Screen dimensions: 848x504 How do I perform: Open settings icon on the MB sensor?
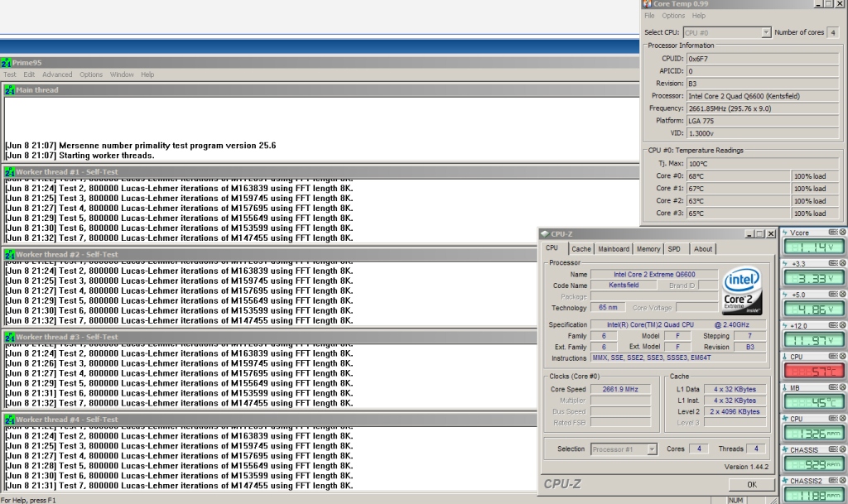pyautogui.click(x=833, y=387)
